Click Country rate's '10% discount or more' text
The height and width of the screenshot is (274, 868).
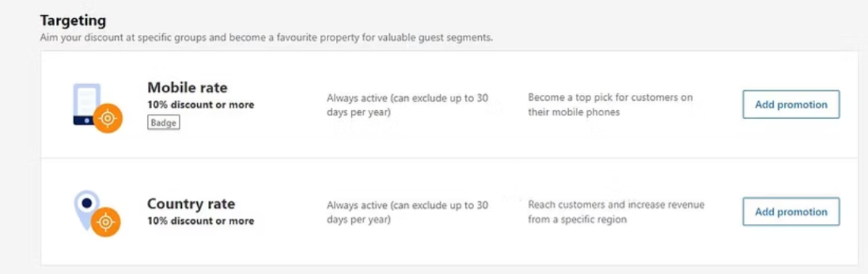click(x=201, y=221)
